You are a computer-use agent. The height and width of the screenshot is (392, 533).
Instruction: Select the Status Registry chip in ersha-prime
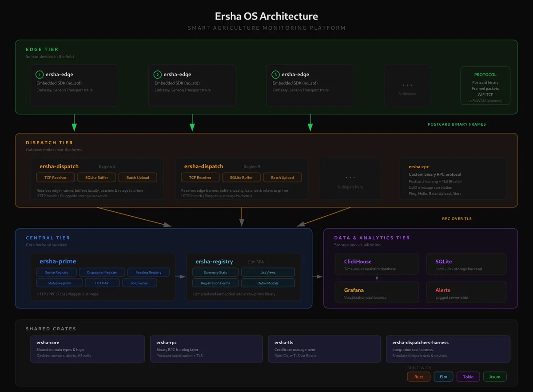coord(60,283)
